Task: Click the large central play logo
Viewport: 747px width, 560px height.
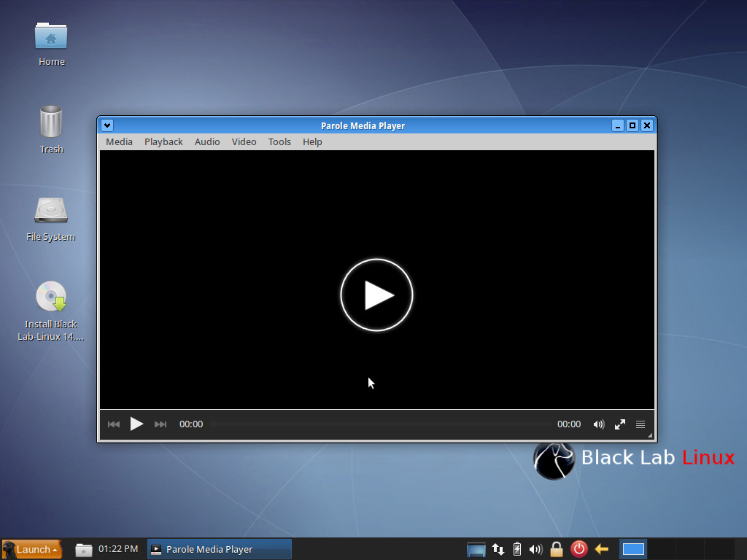Action: pyautogui.click(x=376, y=295)
